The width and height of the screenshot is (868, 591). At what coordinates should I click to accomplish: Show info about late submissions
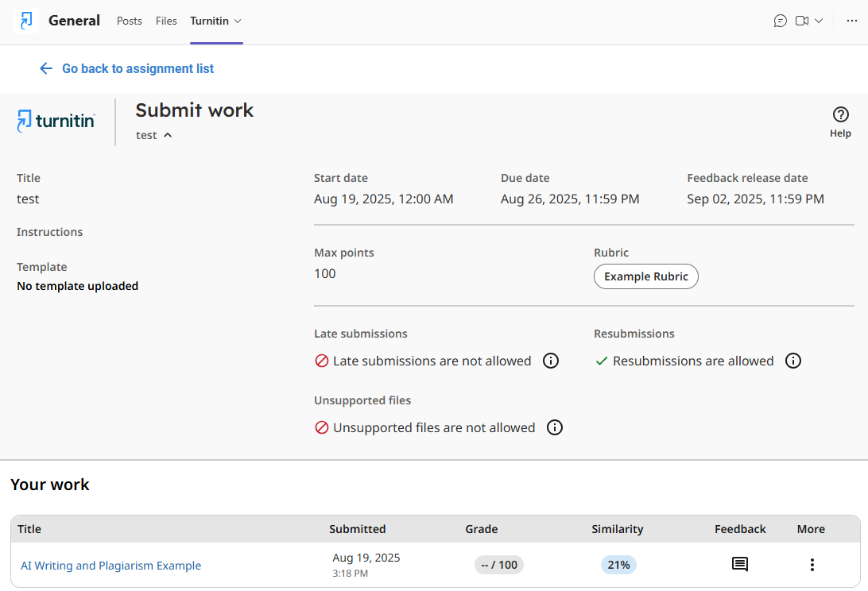550,361
